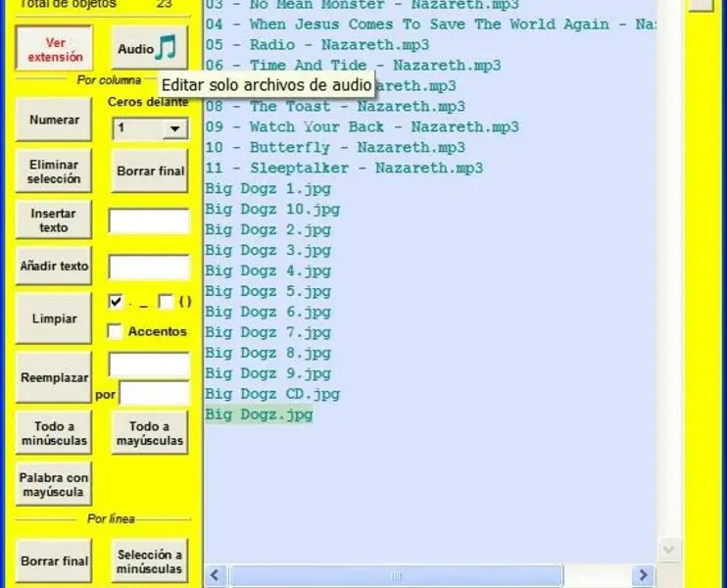Uncheck the dot underscore checkbox
Image resolution: width=727 pixels, height=588 pixels.
pyautogui.click(x=116, y=302)
